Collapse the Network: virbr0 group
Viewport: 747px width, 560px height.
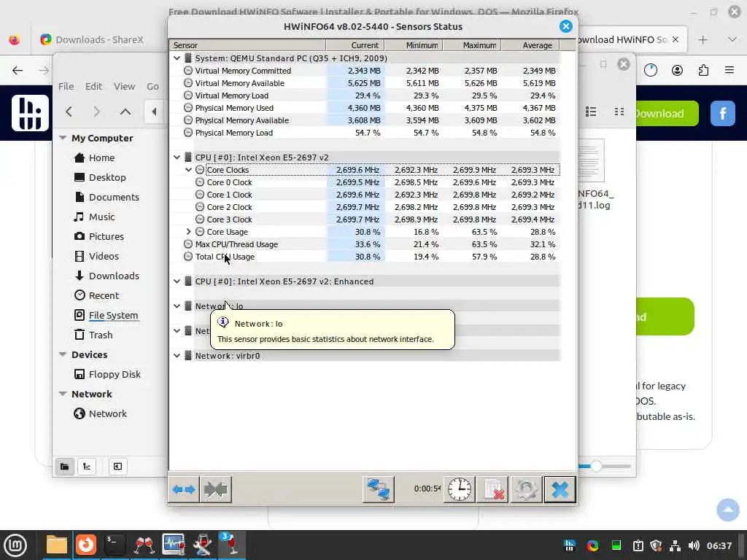pos(177,355)
